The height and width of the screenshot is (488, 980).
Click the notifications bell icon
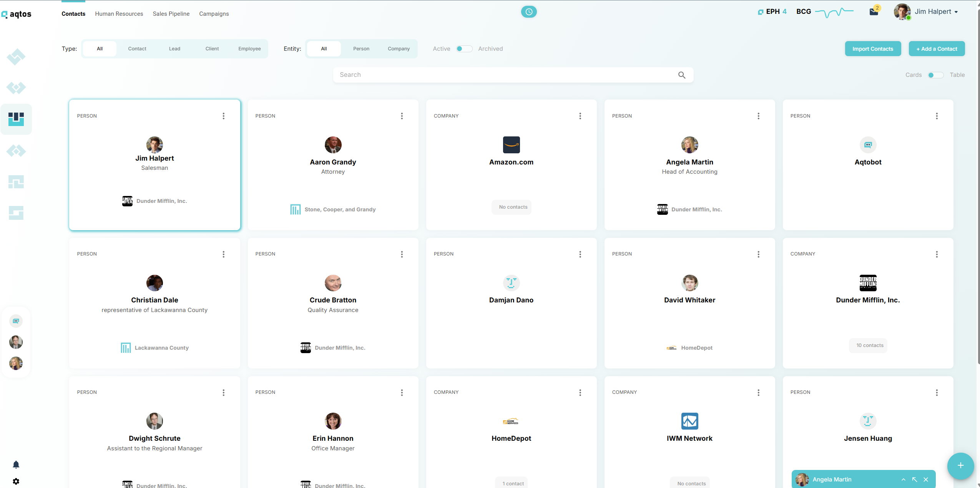(x=16, y=465)
